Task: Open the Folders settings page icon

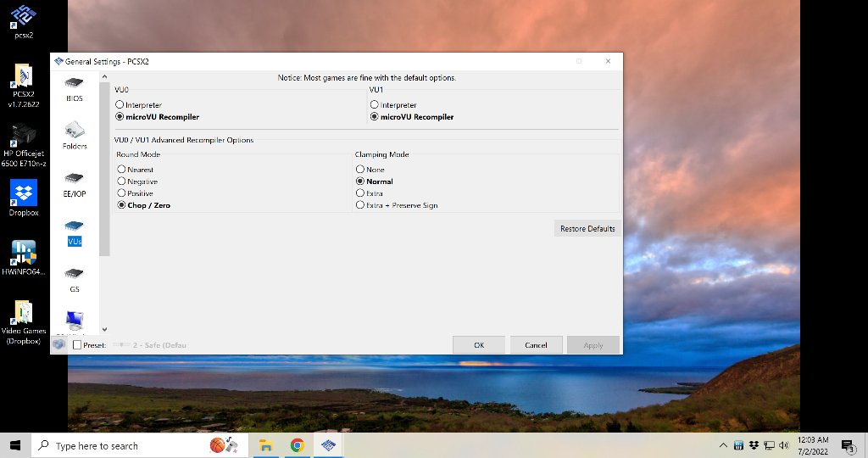Action: pos(75,136)
